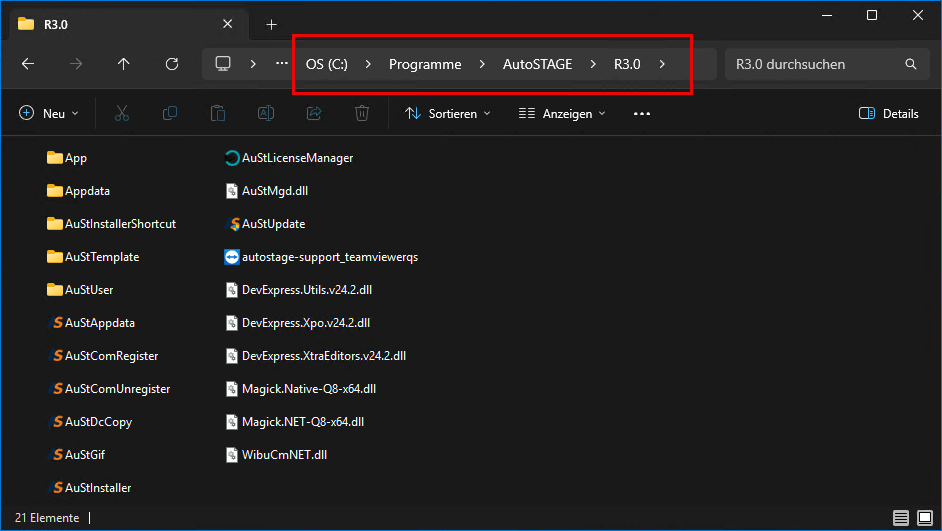Select the AuStUpdate application
The width and height of the screenshot is (942, 531).
(264, 224)
